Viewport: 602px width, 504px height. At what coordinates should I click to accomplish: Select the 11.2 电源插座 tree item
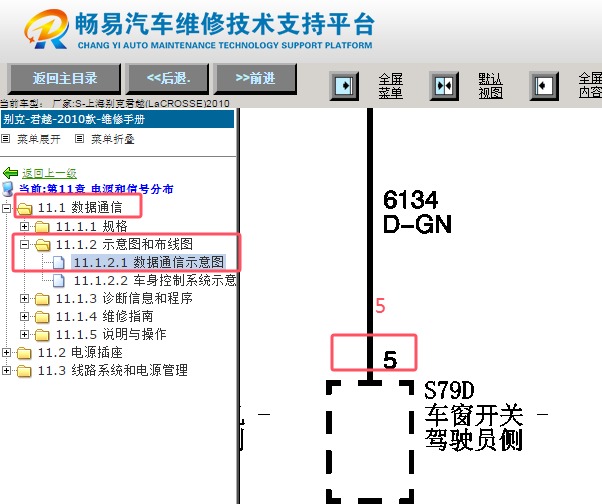[x=80, y=352]
